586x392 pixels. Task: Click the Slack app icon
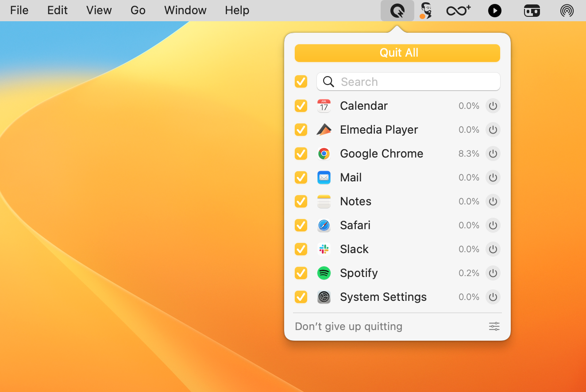tap(324, 249)
